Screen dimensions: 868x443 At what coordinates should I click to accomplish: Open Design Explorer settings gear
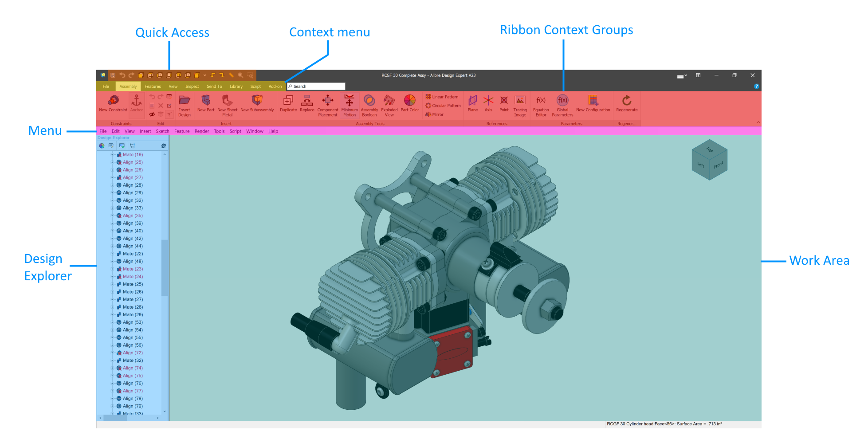(164, 145)
